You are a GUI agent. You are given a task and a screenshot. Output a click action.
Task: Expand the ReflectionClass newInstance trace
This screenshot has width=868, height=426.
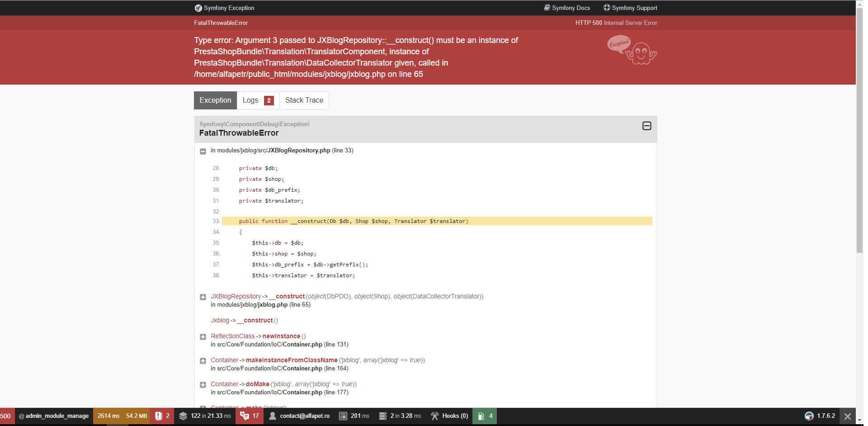[203, 337]
